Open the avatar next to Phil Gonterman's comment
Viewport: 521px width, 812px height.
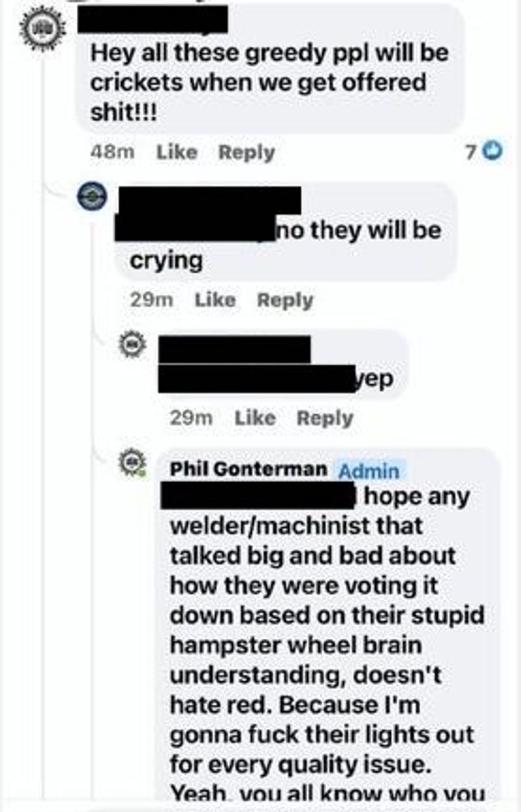[x=133, y=463]
